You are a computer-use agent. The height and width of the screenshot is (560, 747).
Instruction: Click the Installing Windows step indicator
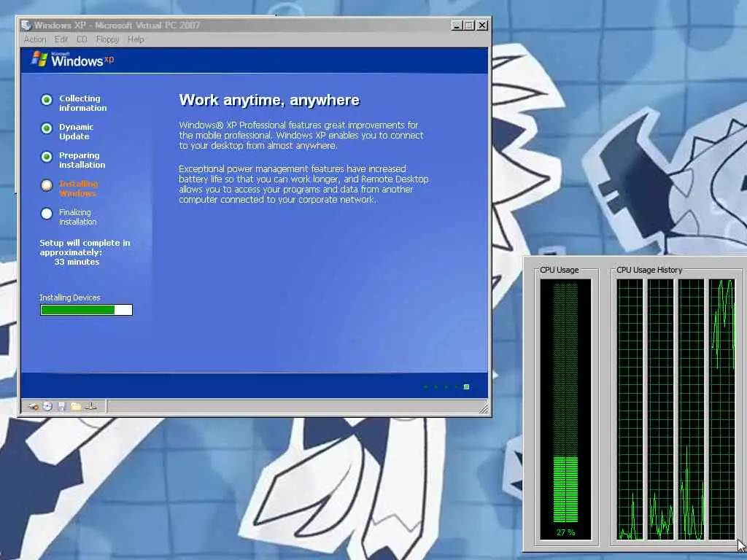[x=46, y=185]
